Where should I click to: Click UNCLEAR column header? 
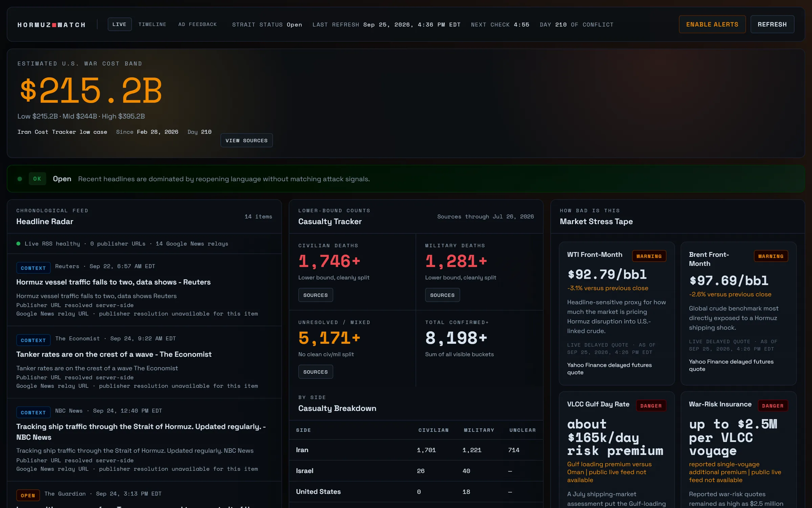tap(522, 430)
